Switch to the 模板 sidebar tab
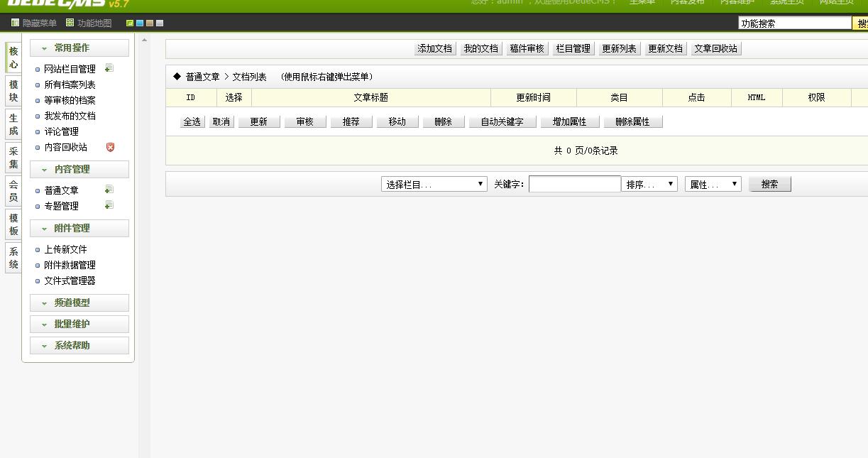Viewport: 868px width, 458px height. [12, 226]
